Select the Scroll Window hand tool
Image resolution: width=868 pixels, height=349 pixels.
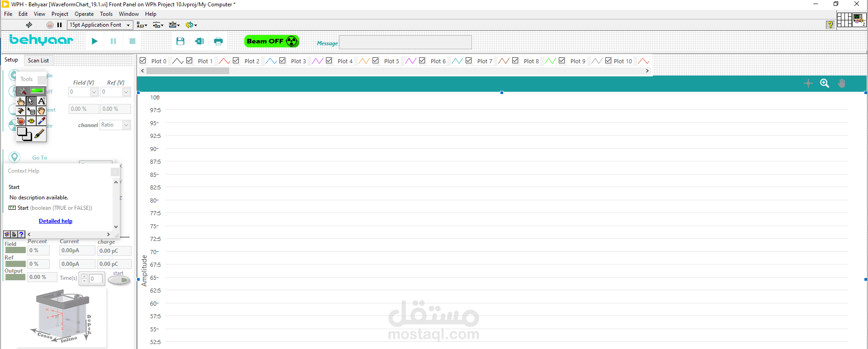41,111
